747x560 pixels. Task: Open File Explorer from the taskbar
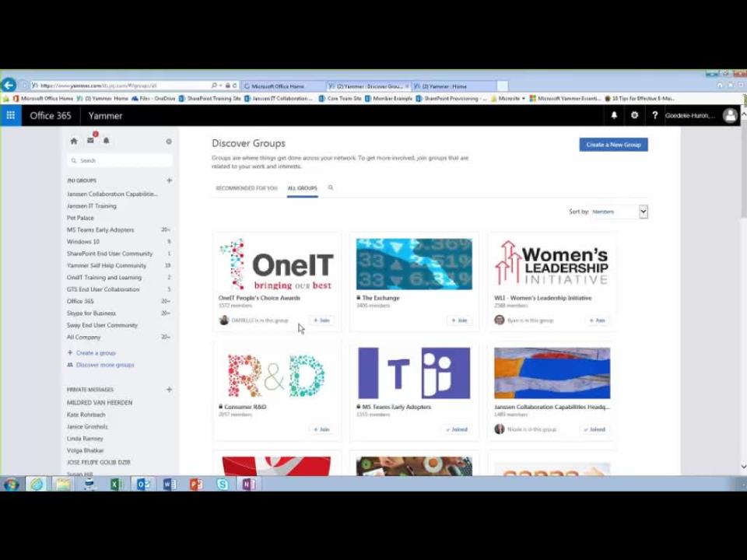tap(63, 485)
